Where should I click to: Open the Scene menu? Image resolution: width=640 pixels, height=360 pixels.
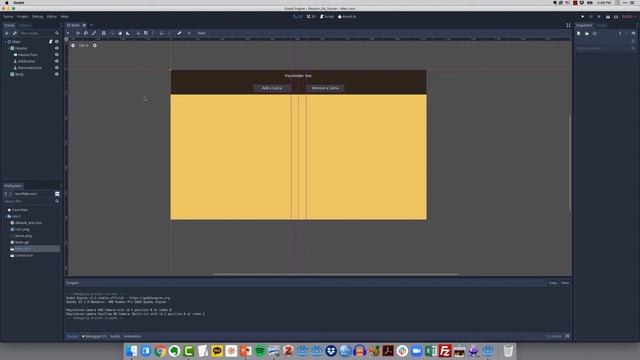(8, 17)
